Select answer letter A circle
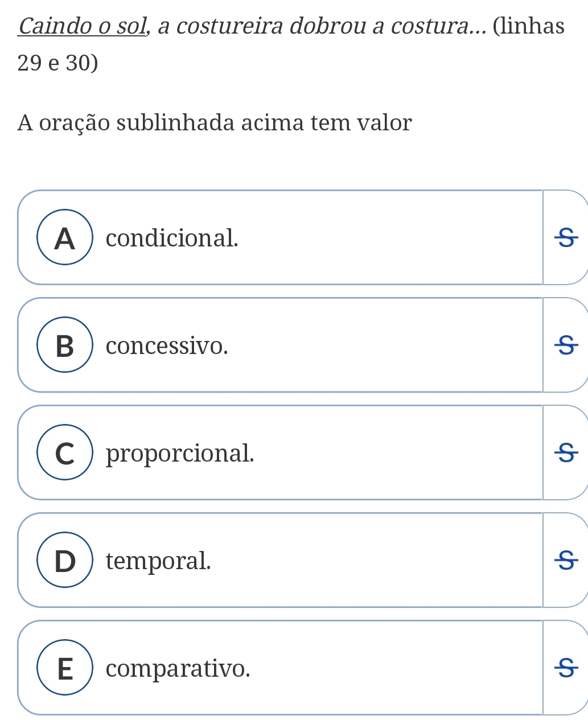The height and width of the screenshot is (720, 588). pyautogui.click(x=65, y=237)
